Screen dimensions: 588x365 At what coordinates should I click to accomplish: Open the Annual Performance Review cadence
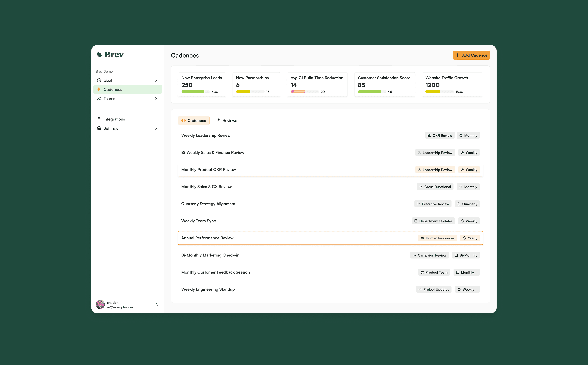tap(207, 238)
